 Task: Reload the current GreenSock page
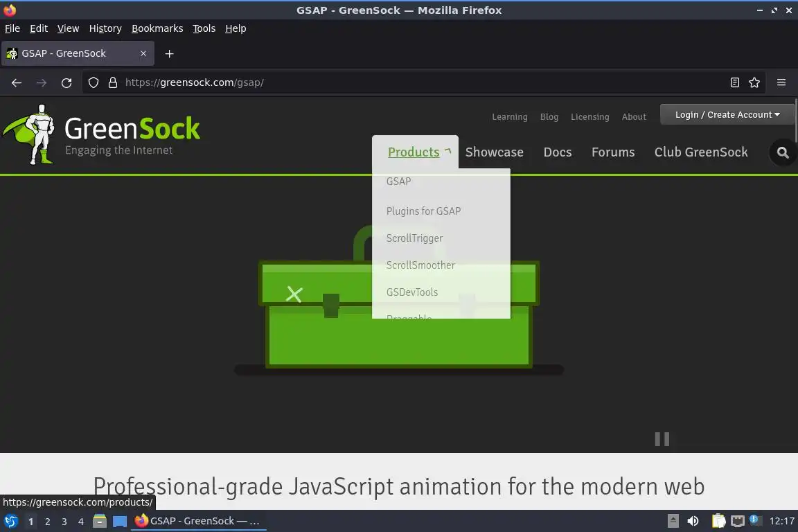(66, 82)
